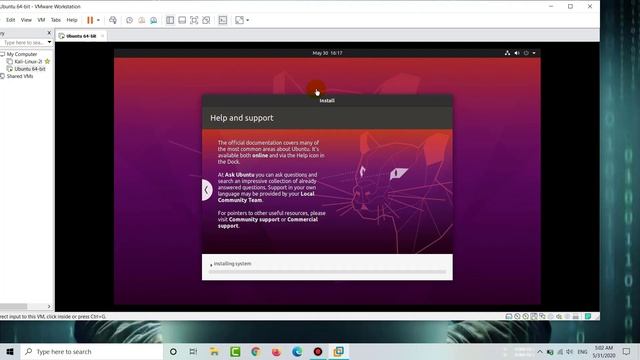Expand the installing system details arrow
This screenshot has width=640, height=360.
coord(211,264)
